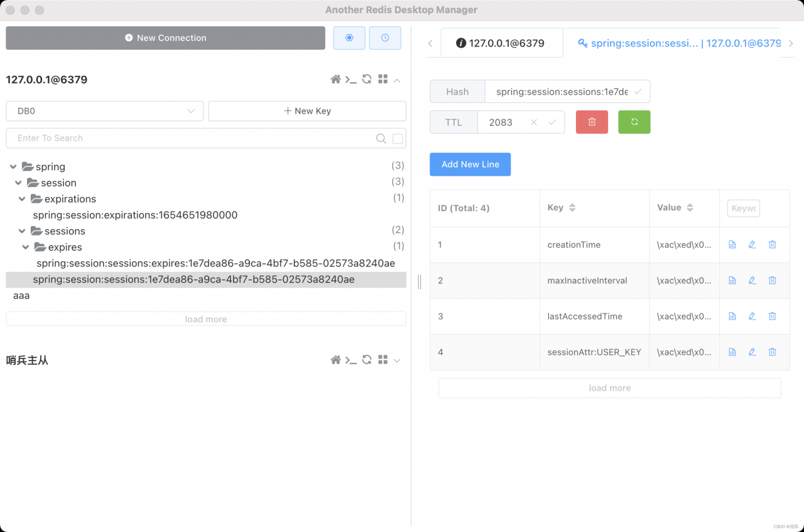This screenshot has width=804, height=532.
Task: Open the settings gear button
Action: 349,38
